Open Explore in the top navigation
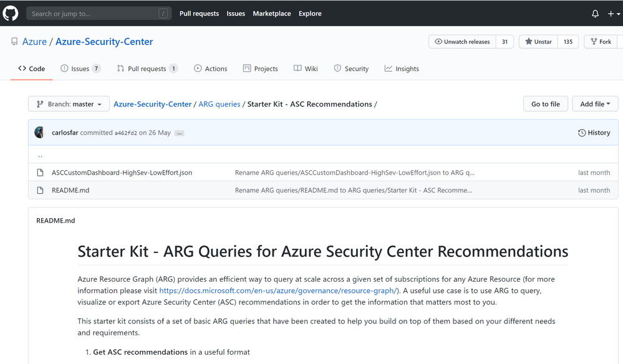Image resolution: width=623 pixels, height=364 pixels. click(310, 14)
